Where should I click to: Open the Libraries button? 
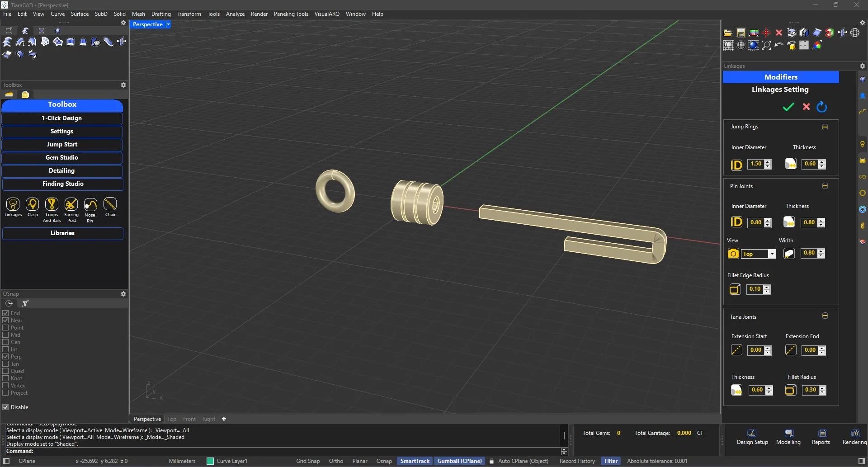click(62, 233)
